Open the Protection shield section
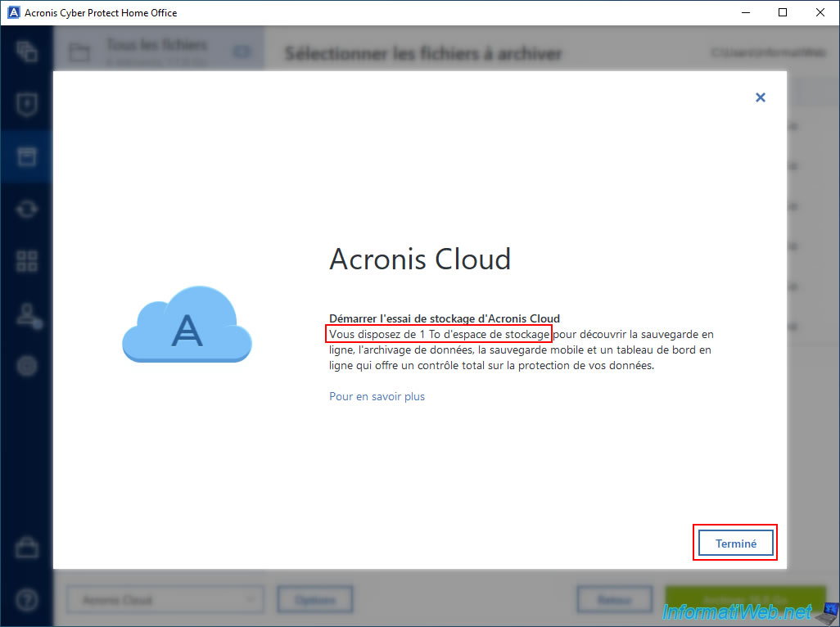Screen dimensions: 840x627 coord(26,104)
